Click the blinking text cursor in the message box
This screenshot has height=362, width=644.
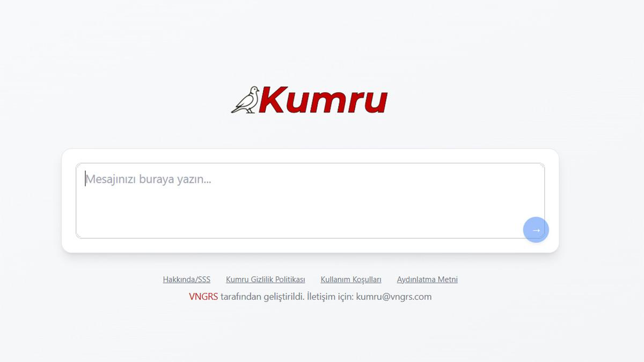(85, 179)
